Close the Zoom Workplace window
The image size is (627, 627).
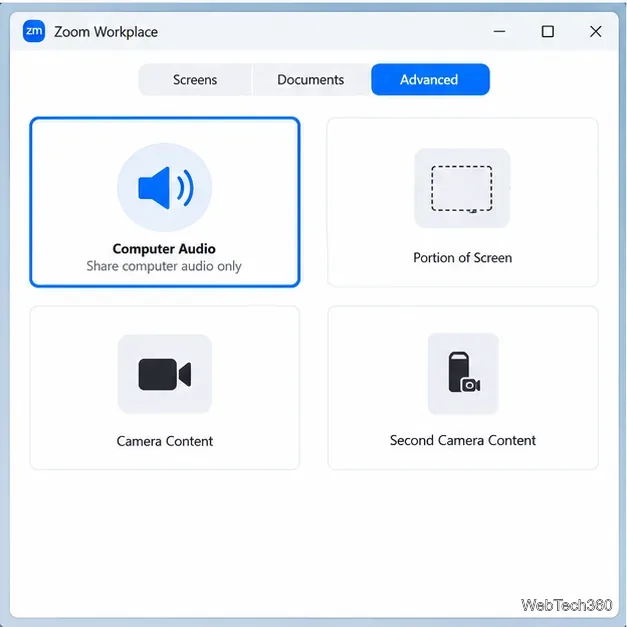[x=596, y=31]
